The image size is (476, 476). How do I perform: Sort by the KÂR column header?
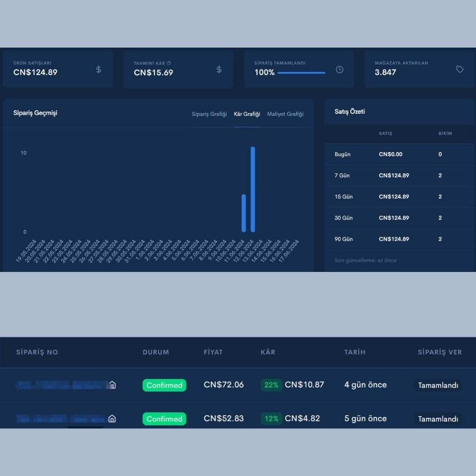[268, 352]
